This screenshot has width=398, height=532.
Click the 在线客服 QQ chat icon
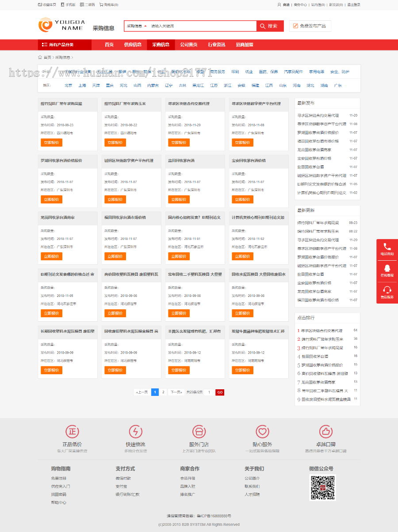click(x=387, y=268)
